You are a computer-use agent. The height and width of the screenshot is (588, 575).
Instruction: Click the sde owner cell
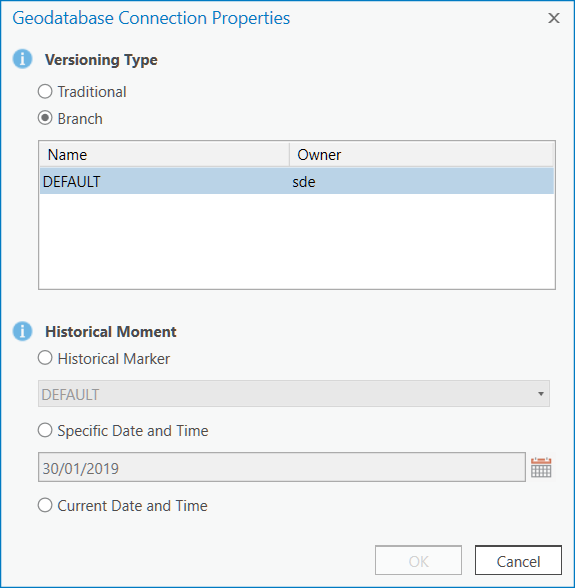(x=304, y=182)
